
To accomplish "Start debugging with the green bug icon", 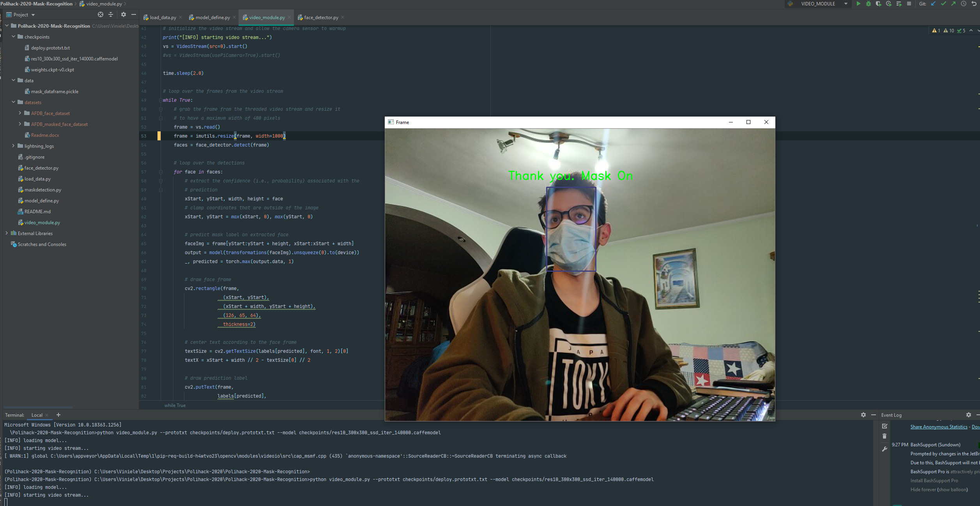I will click(x=869, y=4).
